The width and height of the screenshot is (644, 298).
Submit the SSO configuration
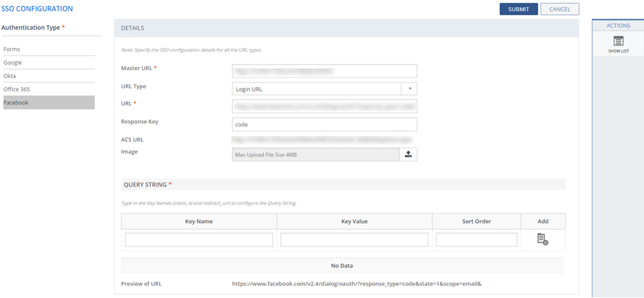tap(518, 9)
